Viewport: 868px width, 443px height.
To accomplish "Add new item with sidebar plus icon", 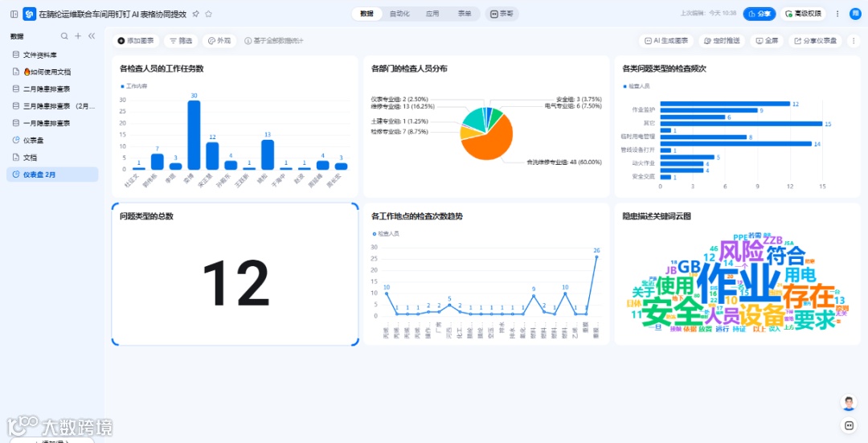I will click(78, 36).
